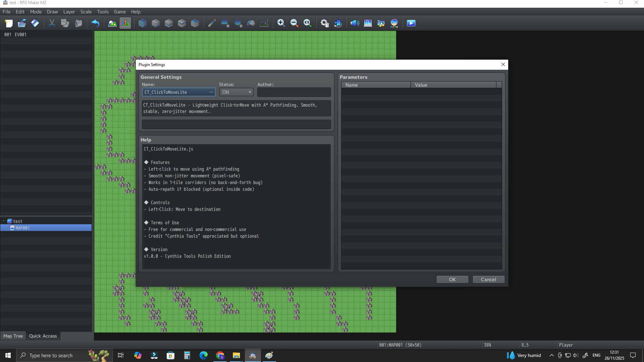Switch to Map mode icon

pyautogui.click(x=112, y=23)
